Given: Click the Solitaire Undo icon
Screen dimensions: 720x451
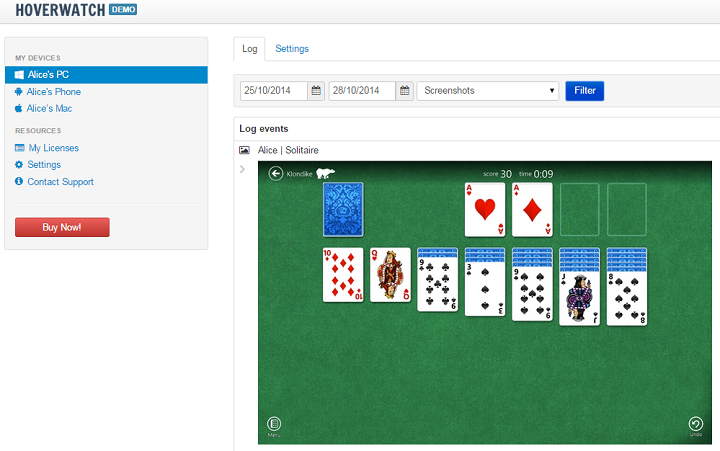Looking at the screenshot, I should (x=696, y=424).
